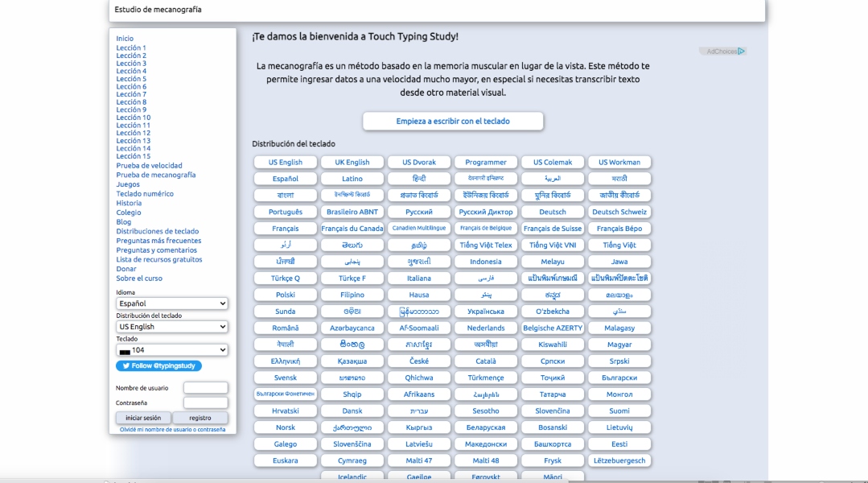Open the Blog link

123,222
